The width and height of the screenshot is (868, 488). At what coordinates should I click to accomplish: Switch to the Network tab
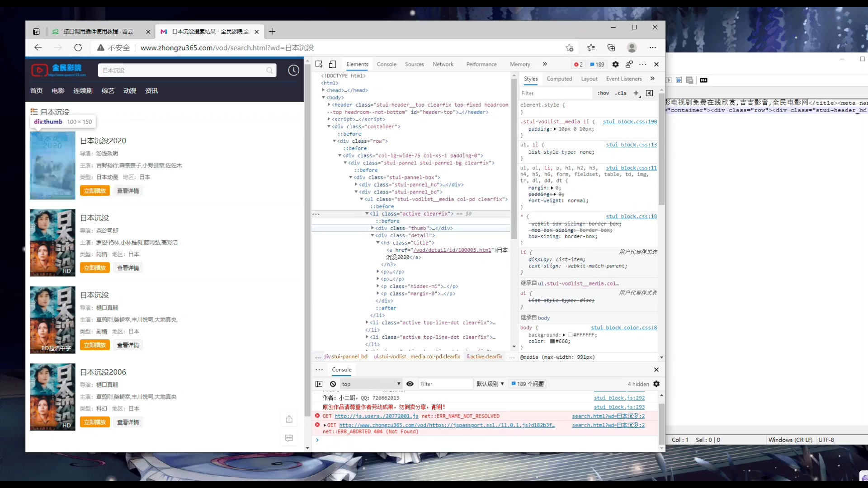pos(443,64)
